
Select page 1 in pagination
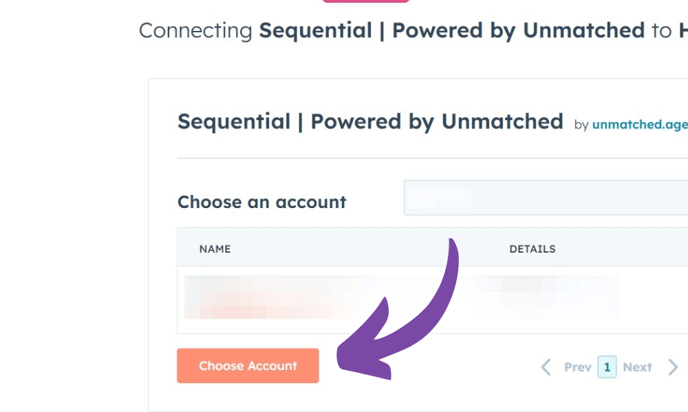coord(607,367)
